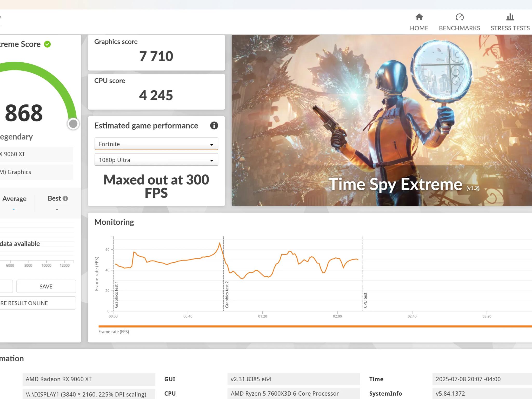Viewport: 532px width, 399px height.
Task: Open Estimated game performance info icon
Action: coord(214,125)
